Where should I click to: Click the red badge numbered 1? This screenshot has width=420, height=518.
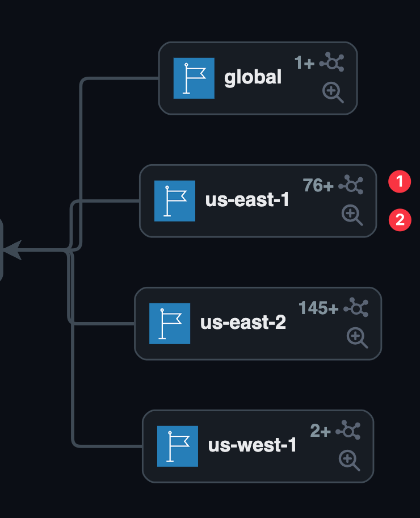tap(400, 182)
